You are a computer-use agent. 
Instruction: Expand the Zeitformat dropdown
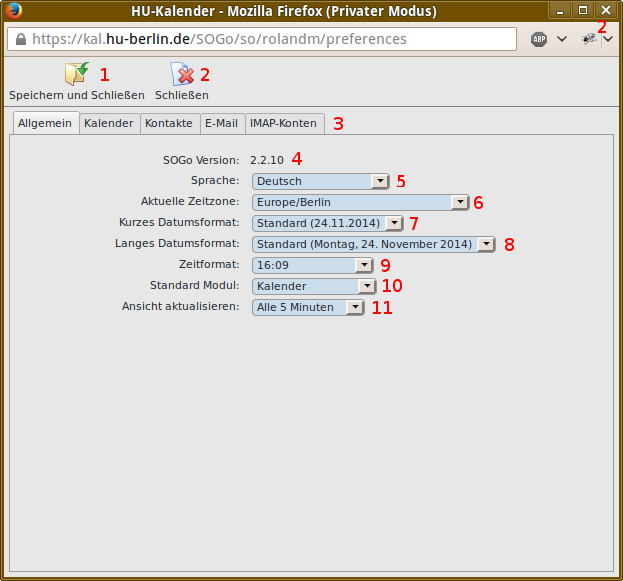click(312, 265)
